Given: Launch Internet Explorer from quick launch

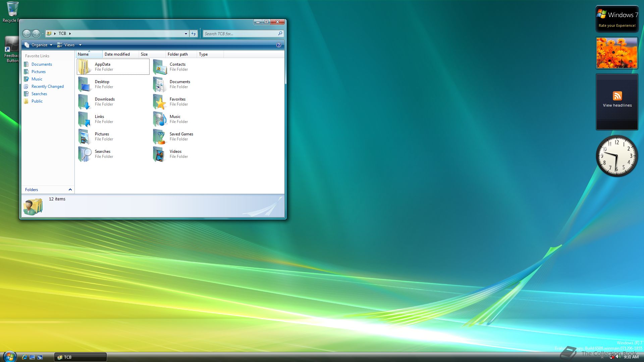Looking at the screenshot, I should [24, 357].
